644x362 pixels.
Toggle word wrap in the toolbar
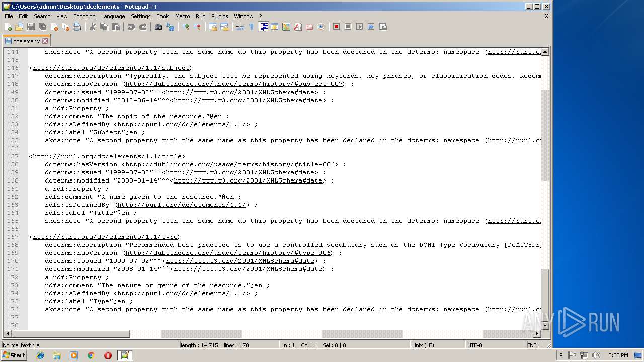(240, 27)
